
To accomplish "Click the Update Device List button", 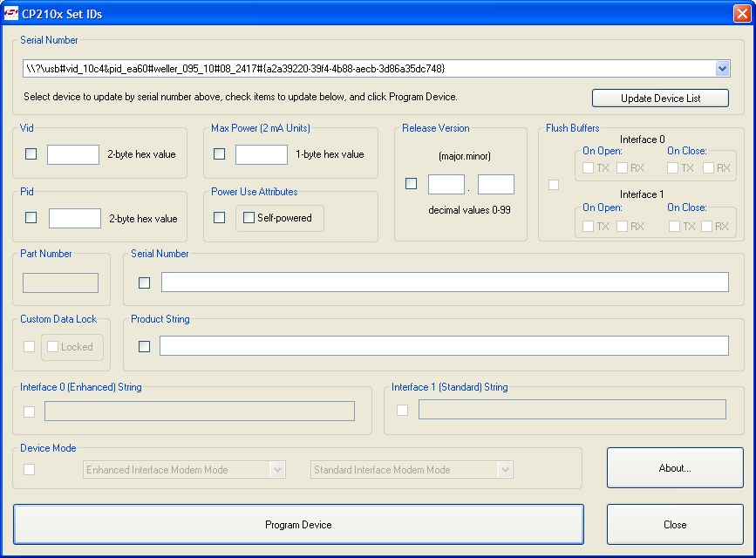I will 660,99.
